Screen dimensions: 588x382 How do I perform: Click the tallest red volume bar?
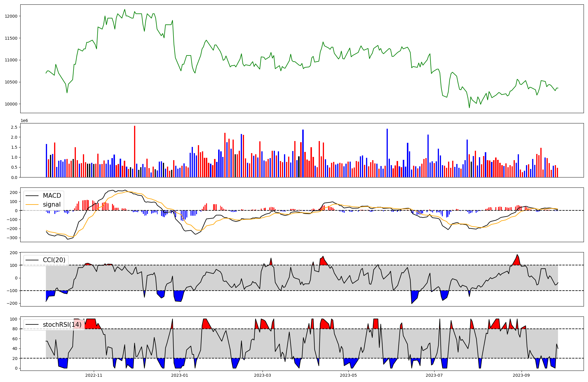tap(135, 151)
